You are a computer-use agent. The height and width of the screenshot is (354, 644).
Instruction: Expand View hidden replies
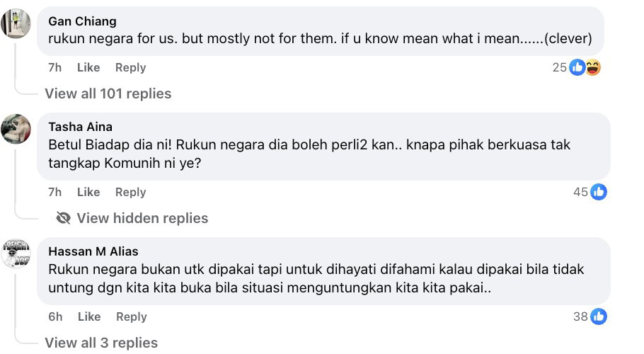(x=142, y=218)
